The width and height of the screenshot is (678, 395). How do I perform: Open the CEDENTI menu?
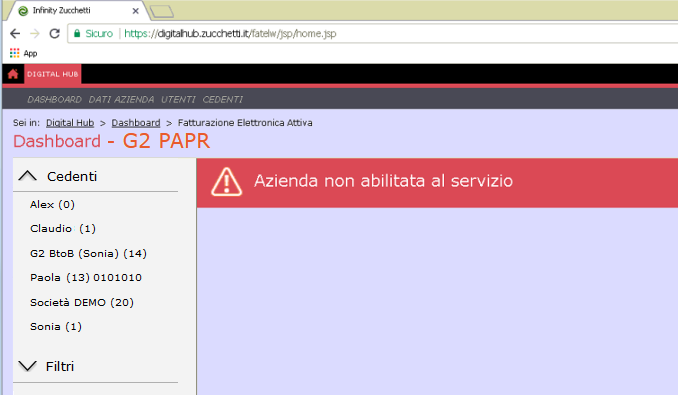coord(222,99)
